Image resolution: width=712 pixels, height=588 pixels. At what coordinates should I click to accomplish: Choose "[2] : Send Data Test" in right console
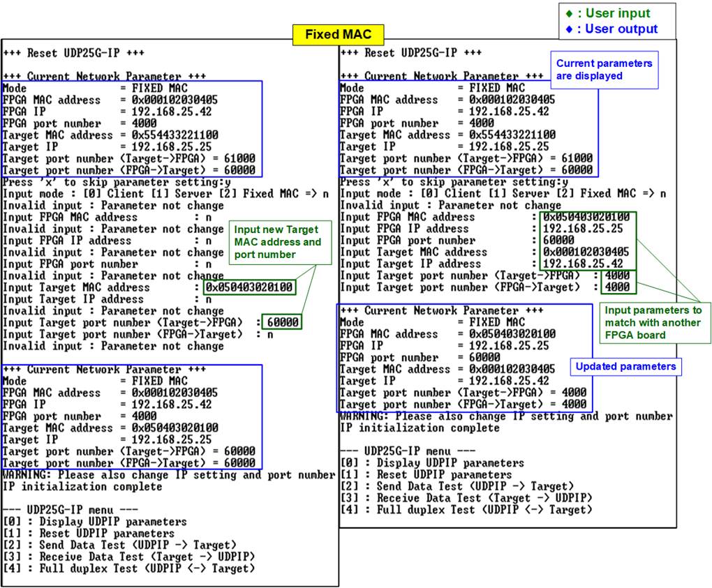(457, 487)
